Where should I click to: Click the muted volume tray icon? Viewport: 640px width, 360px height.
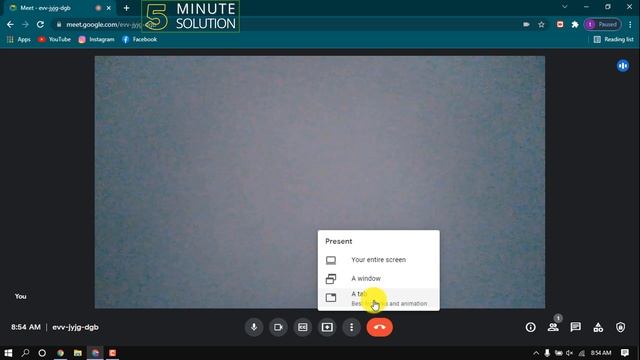click(x=569, y=353)
